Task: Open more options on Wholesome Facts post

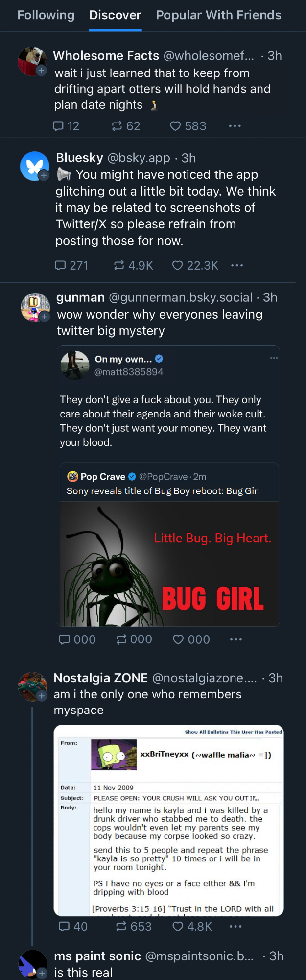Action: 235,126
